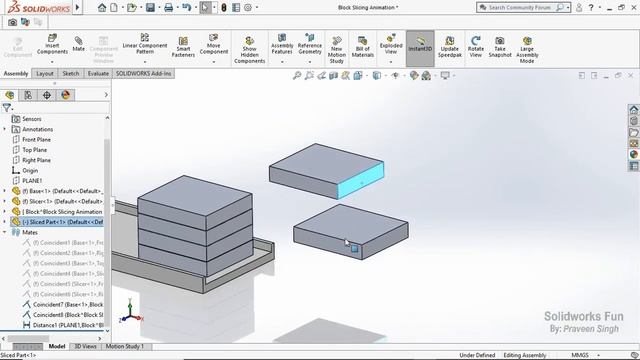Screen dimensions: 640x360
Task: Select Front Plane in tree
Action: coord(36,140)
